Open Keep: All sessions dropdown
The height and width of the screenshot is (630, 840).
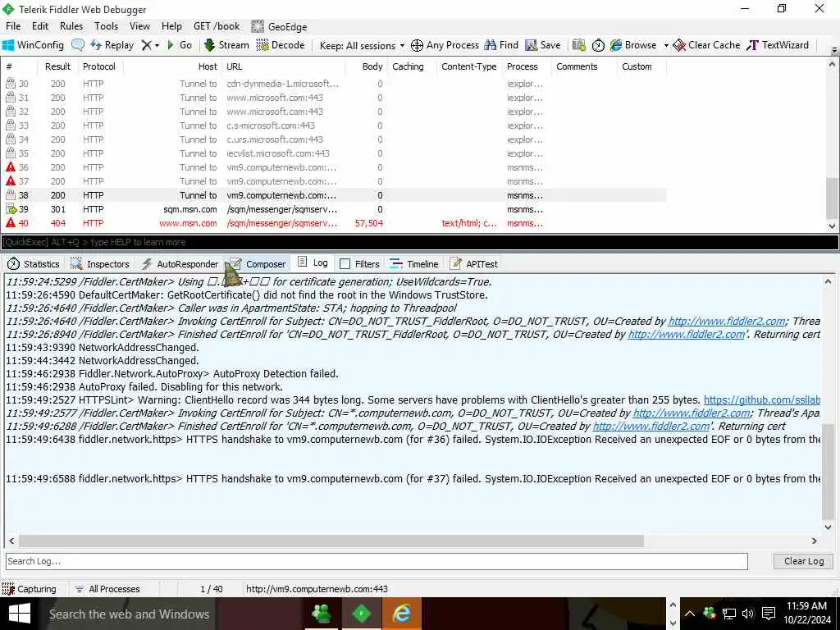point(362,46)
